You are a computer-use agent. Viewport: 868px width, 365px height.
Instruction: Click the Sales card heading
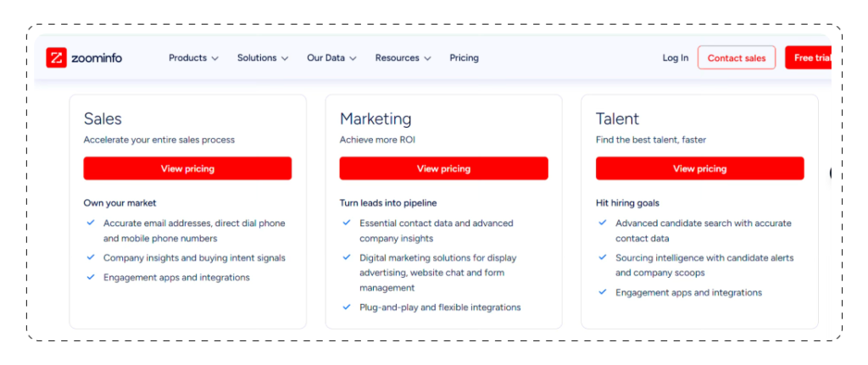click(103, 119)
